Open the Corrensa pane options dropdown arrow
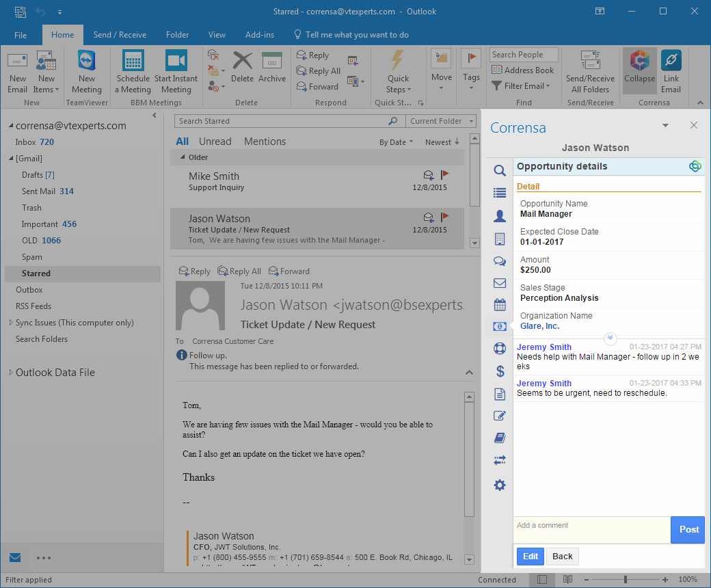Viewport: 711px width, 588px height. (665, 126)
